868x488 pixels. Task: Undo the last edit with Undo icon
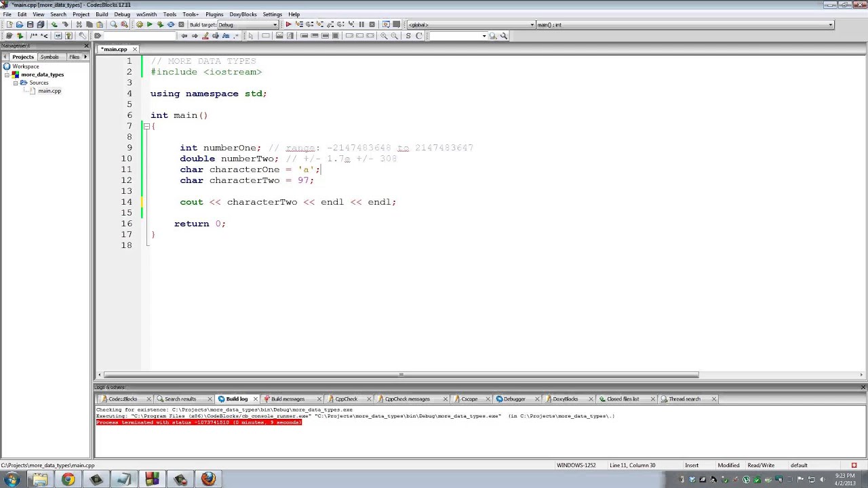tap(54, 24)
